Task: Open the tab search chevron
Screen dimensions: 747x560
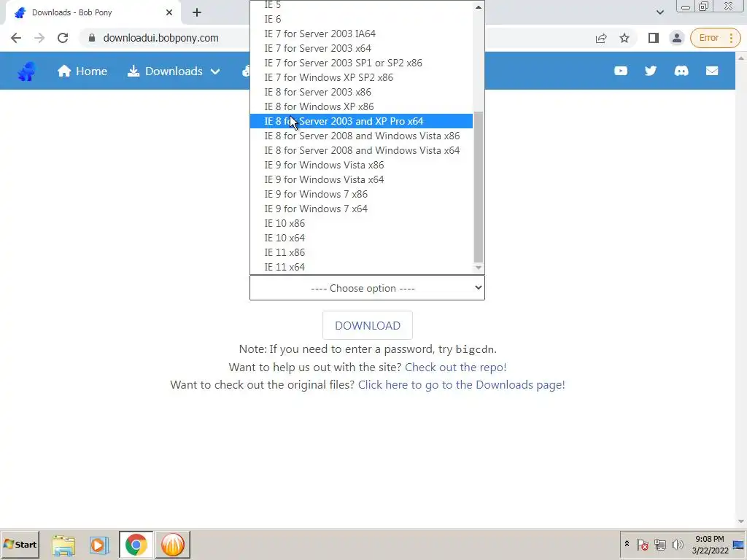Action: coord(659,13)
